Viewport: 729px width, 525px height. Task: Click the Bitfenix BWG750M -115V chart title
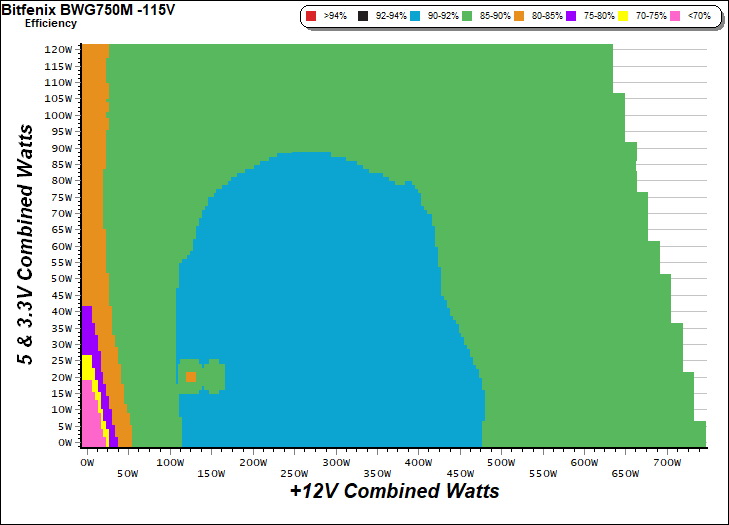click(76, 9)
